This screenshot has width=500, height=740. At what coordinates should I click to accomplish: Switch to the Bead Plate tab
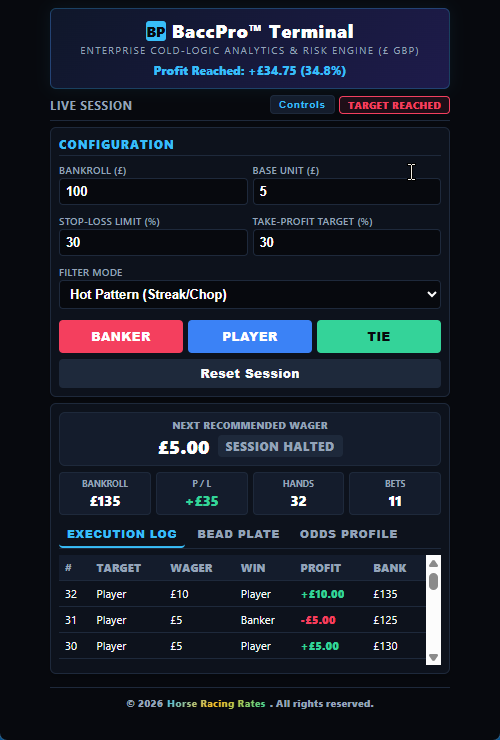(238, 534)
